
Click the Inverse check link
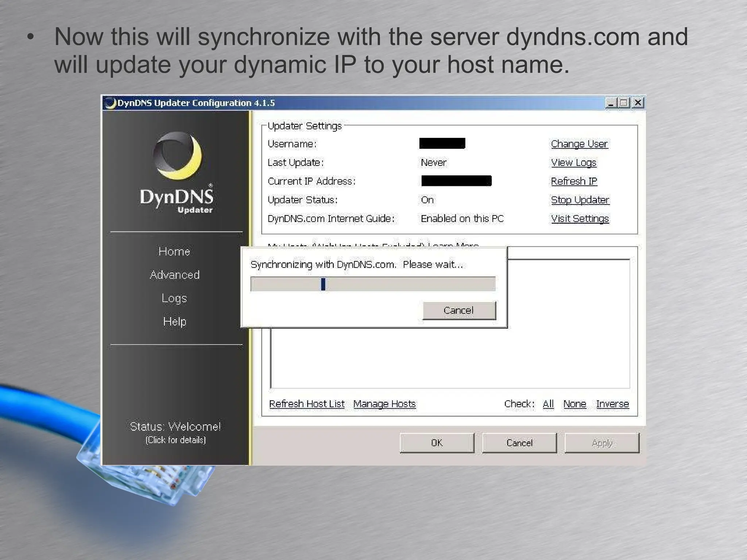click(613, 404)
